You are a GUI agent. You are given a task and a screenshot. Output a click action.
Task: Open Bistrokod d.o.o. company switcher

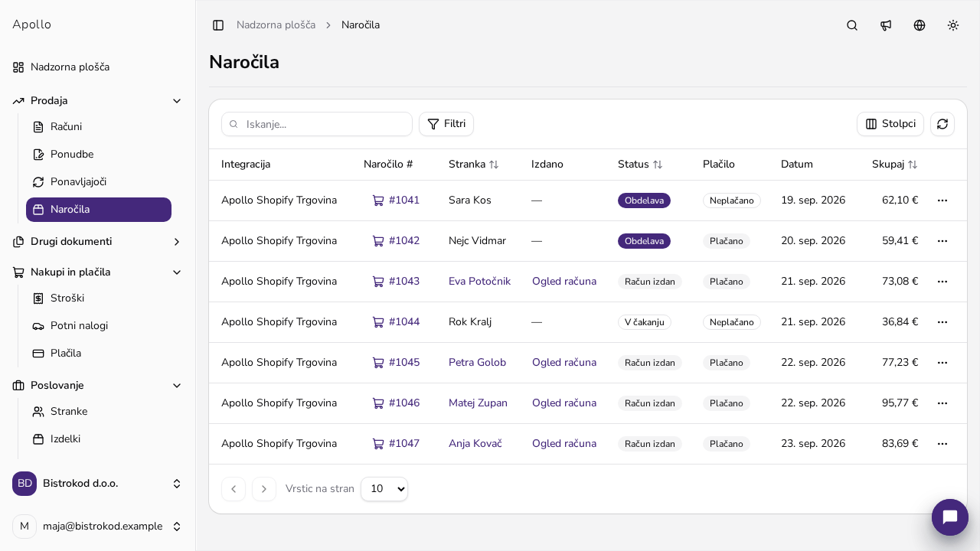[x=97, y=484]
